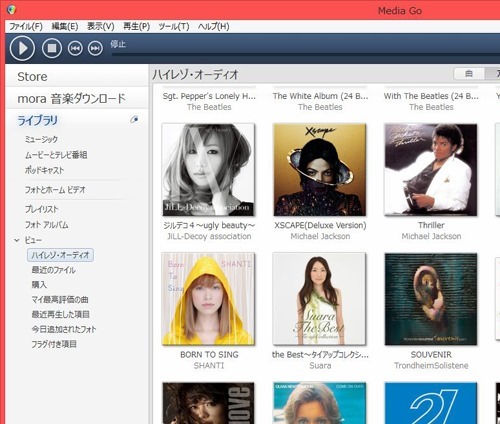The height and width of the screenshot is (424, 500).
Task: Click the 停止 playback status text
Action: (x=118, y=44)
